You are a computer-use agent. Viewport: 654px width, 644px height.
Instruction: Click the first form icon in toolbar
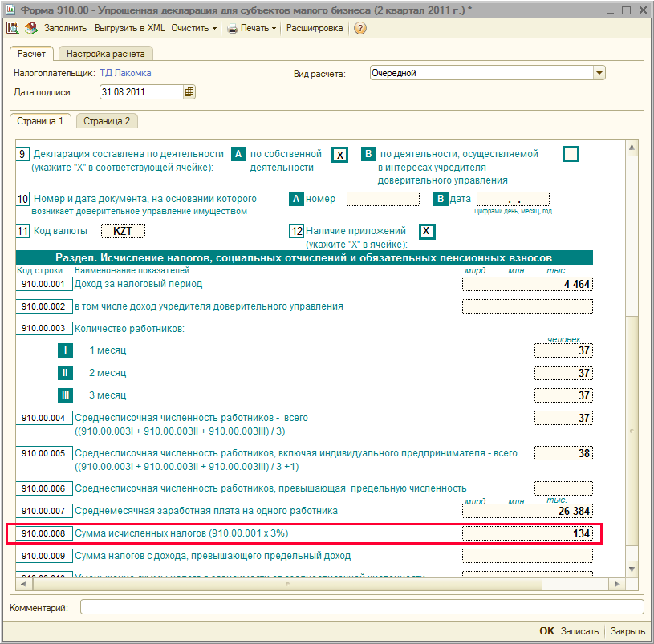click(x=13, y=28)
